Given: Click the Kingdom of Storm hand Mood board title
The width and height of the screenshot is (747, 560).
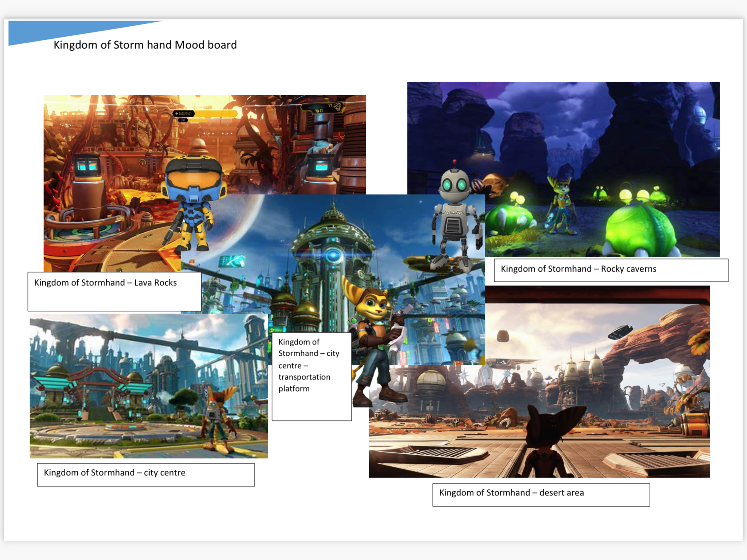Looking at the screenshot, I should click(145, 45).
